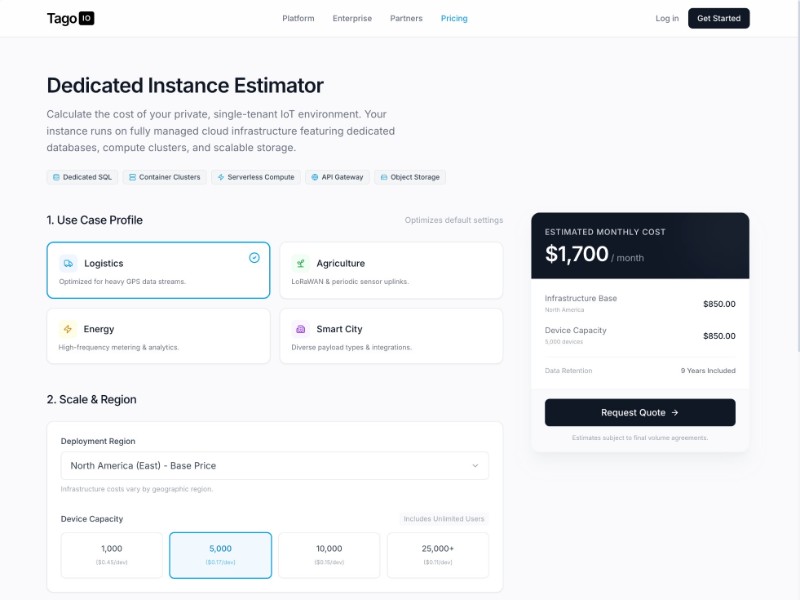Click the Serverless Compute icon

221,177
